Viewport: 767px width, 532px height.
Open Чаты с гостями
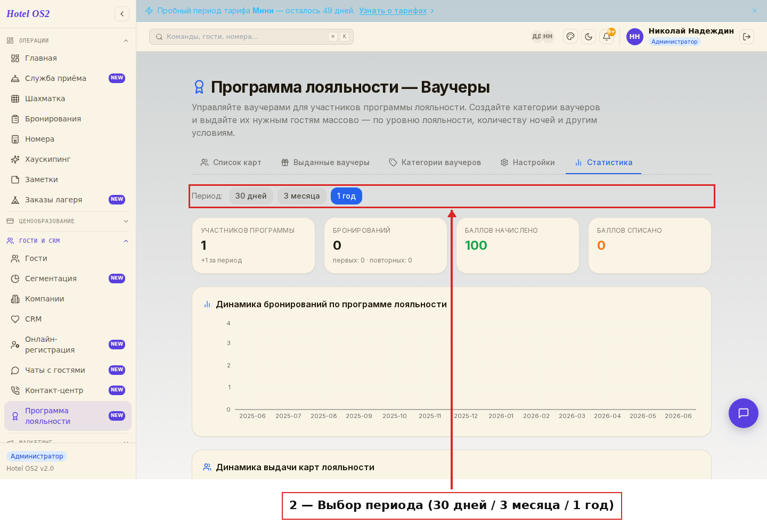tap(68, 370)
